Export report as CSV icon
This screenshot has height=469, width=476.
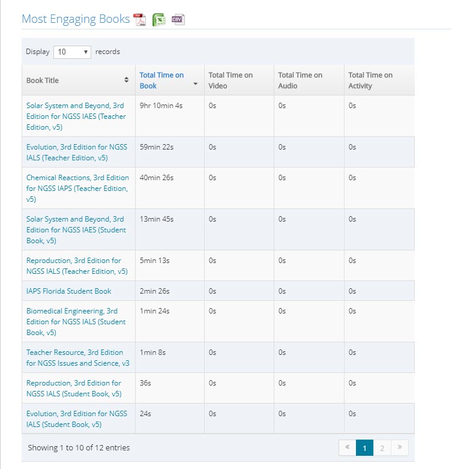pos(178,20)
